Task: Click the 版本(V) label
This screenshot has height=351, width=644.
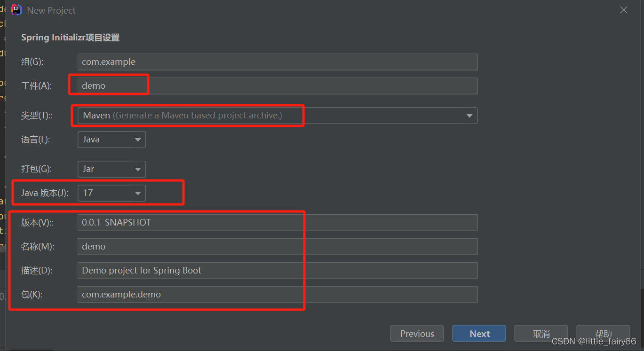Action: point(37,223)
